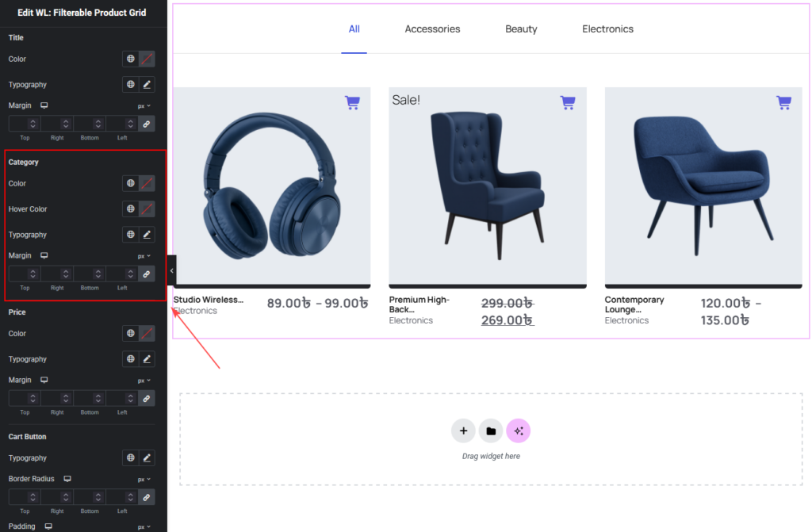Select the folder icon in the widget area

[491, 431]
